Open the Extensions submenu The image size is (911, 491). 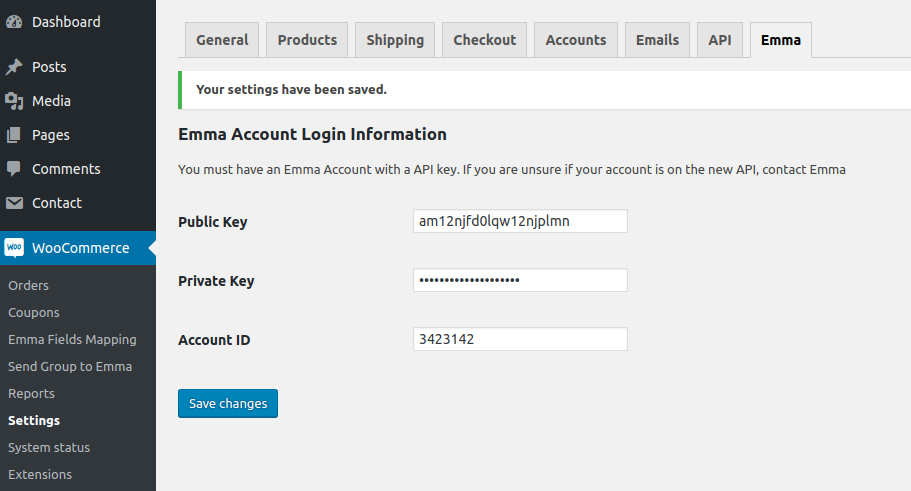pyautogui.click(x=40, y=475)
